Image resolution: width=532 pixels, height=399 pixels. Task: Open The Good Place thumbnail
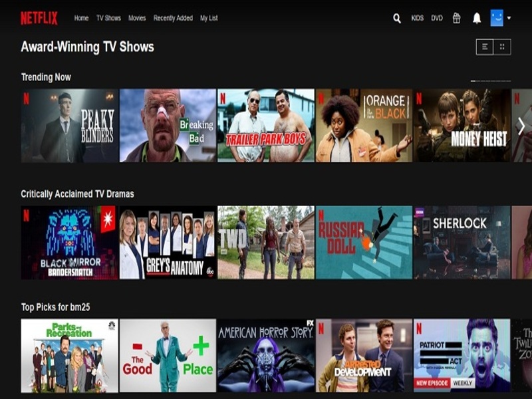[168, 355]
